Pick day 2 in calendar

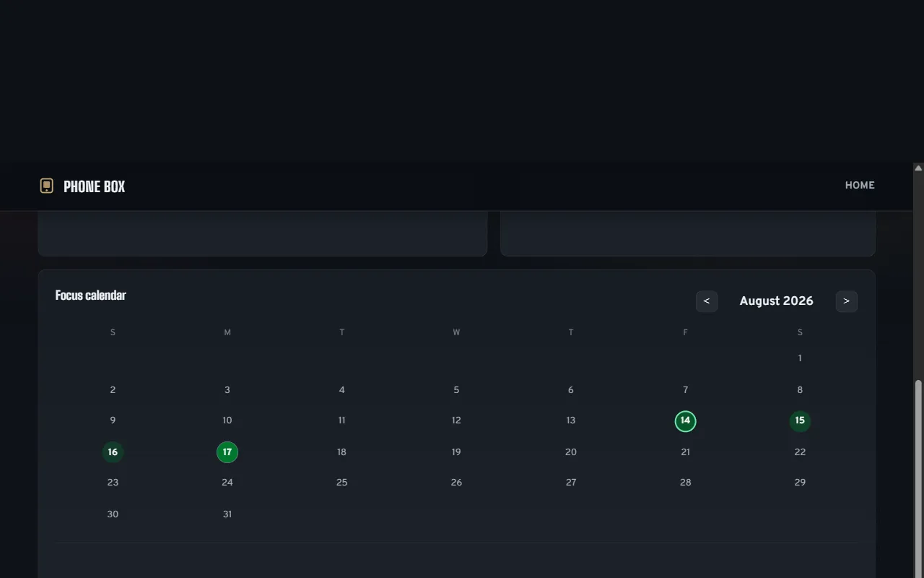coord(113,390)
